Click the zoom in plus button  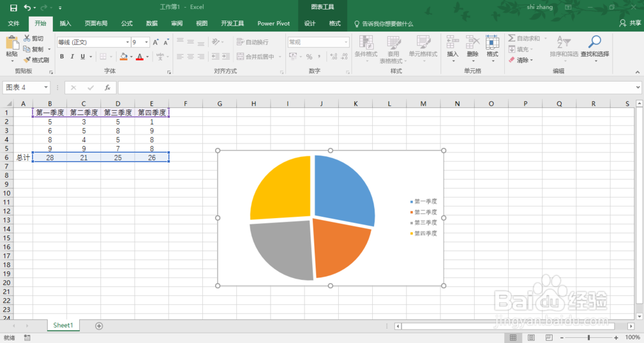(616, 337)
